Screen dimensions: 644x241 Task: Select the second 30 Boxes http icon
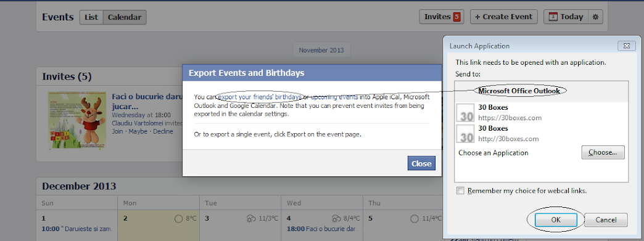point(466,133)
